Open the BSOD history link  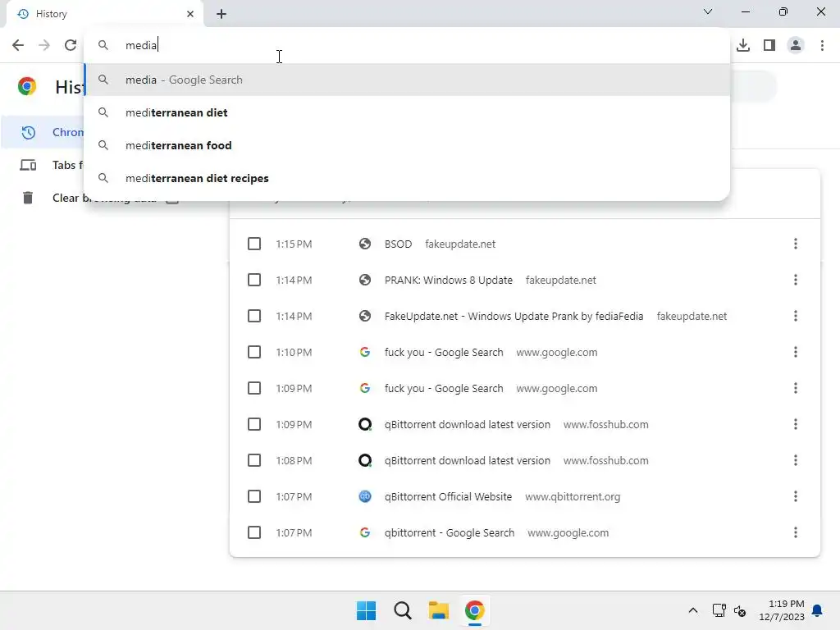[x=398, y=244]
